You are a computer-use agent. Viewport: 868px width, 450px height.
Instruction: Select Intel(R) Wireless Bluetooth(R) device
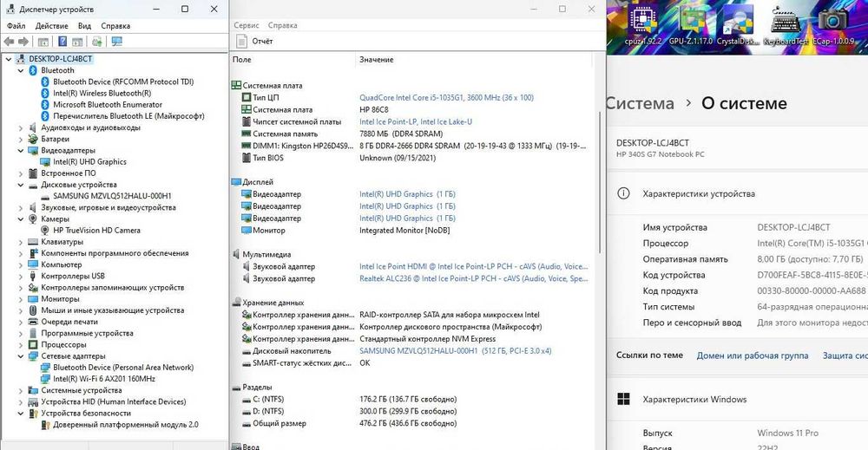pos(102,94)
